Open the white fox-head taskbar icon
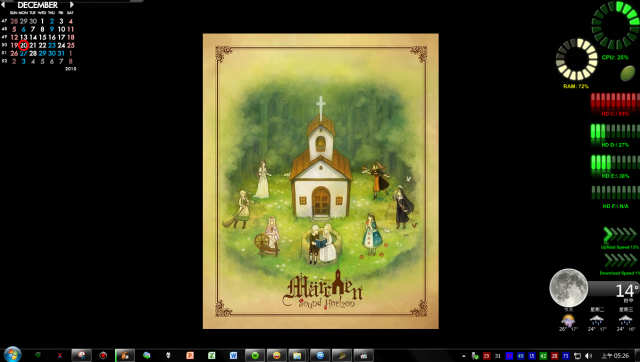Image resolution: width=640 pixels, height=362 pixels. point(168,355)
